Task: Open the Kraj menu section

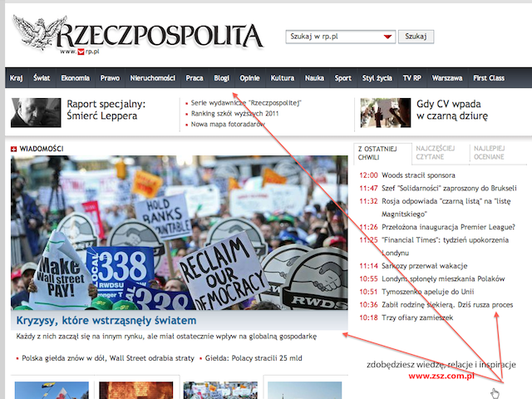Action: click(17, 78)
